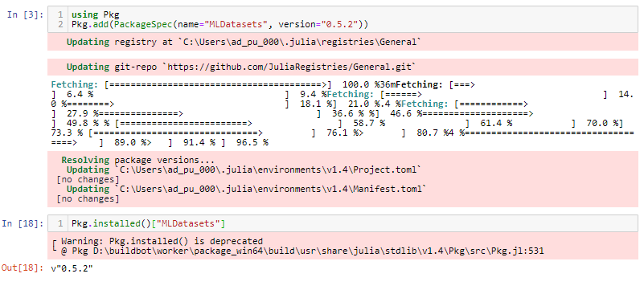Click line number 2 in first cell gutter
The width and height of the screenshot is (644, 290).
(60, 24)
